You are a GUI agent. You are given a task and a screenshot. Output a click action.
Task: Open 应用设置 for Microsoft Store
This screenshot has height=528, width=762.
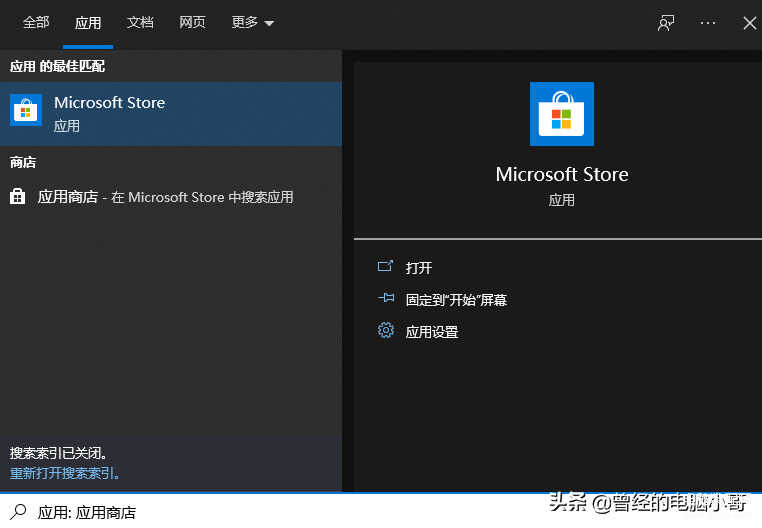pyautogui.click(x=432, y=332)
